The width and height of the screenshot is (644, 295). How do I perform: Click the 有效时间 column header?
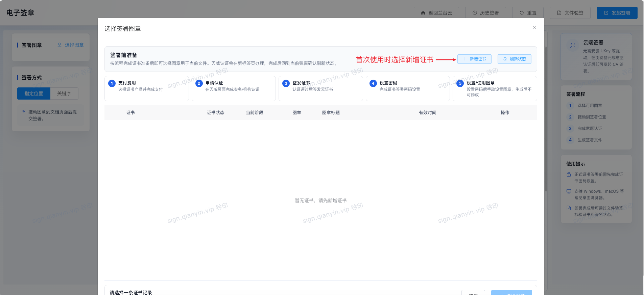[x=428, y=113]
